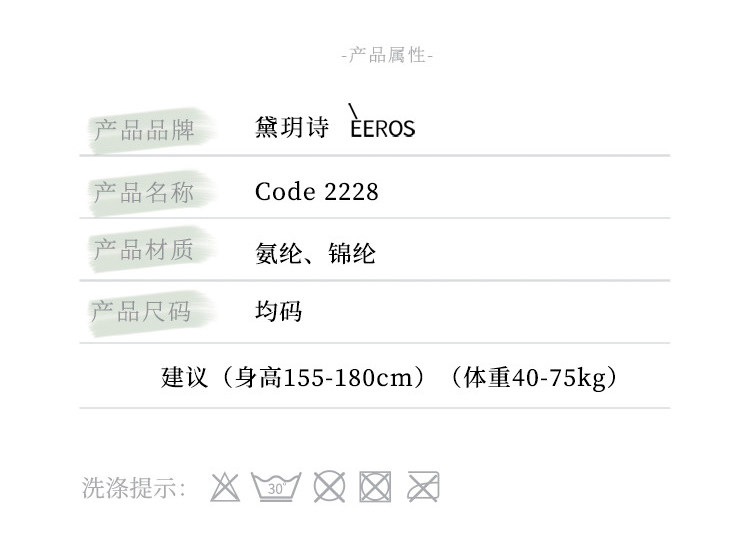Click the weight range 体重40-75kg text
The image size is (751, 540).
[x=534, y=379]
